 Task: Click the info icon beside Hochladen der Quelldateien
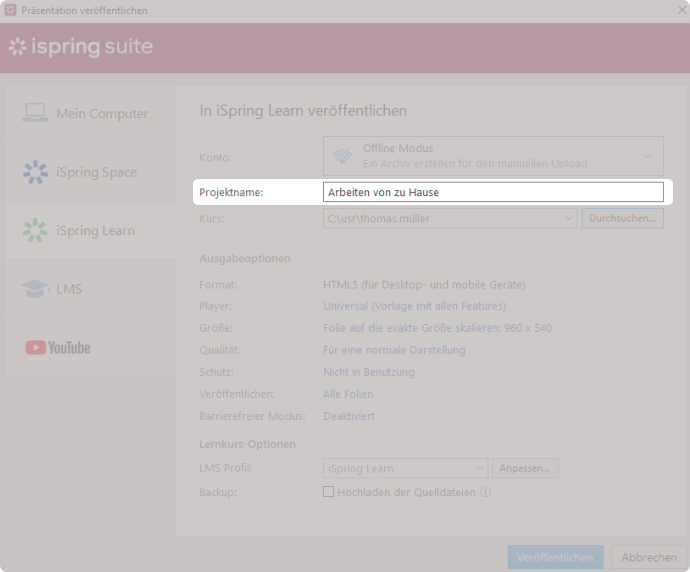point(485,492)
